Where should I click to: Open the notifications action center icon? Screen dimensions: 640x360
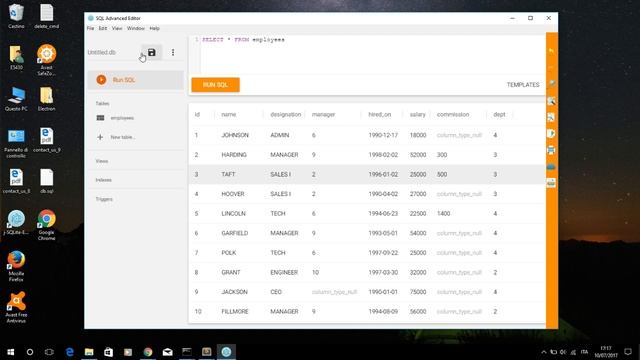[x=628, y=352]
